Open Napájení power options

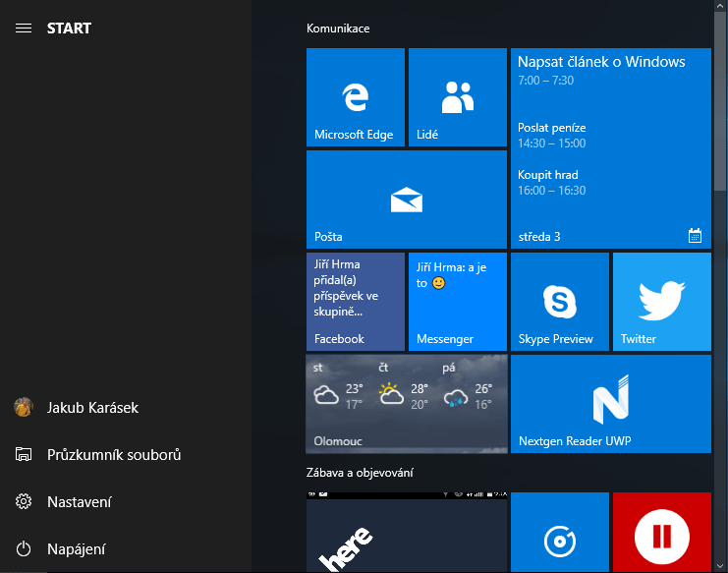88,549
